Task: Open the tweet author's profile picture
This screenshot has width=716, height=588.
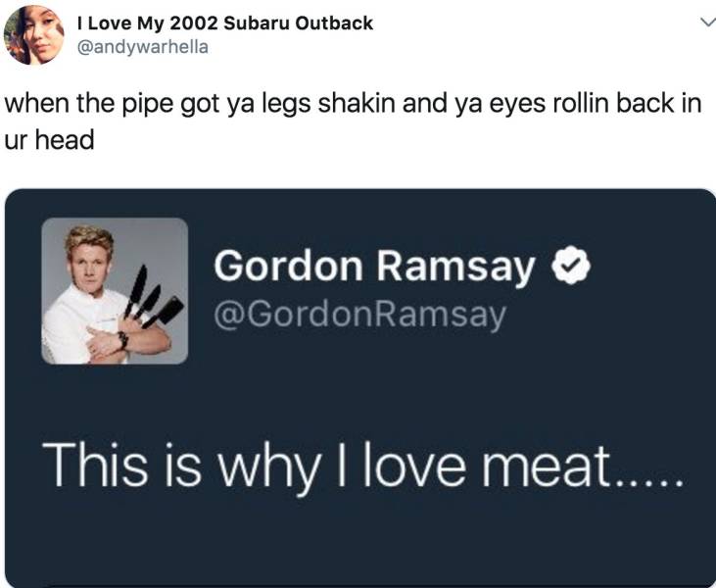Action: coord(35,34)
